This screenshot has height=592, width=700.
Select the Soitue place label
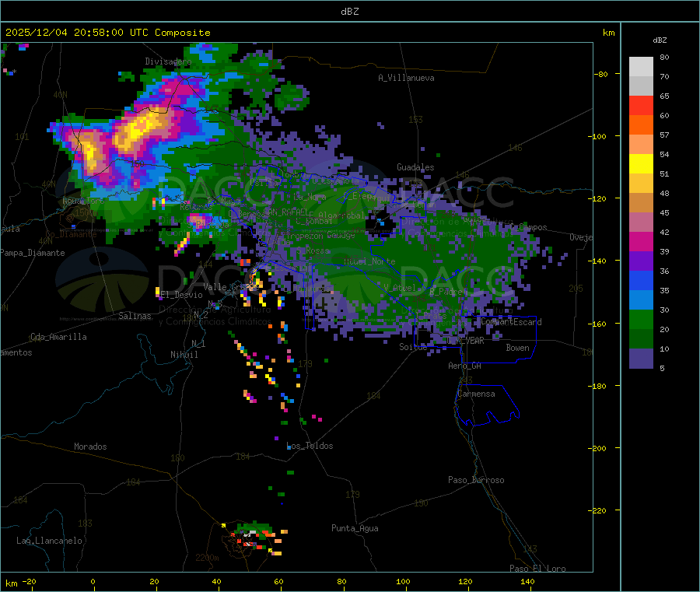413,346
